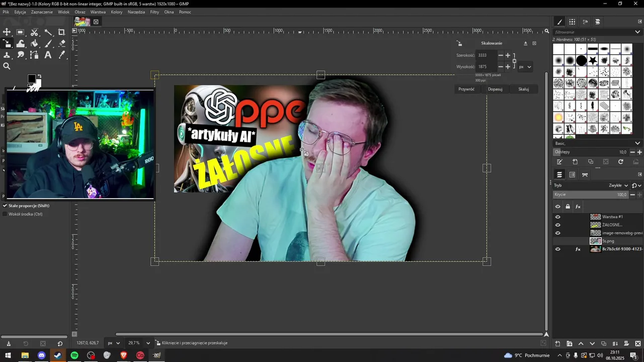The height and width of the screenshot is (362, 644).
Task: Increase Szerokość with the plus stepper
Action: [508, 55]
